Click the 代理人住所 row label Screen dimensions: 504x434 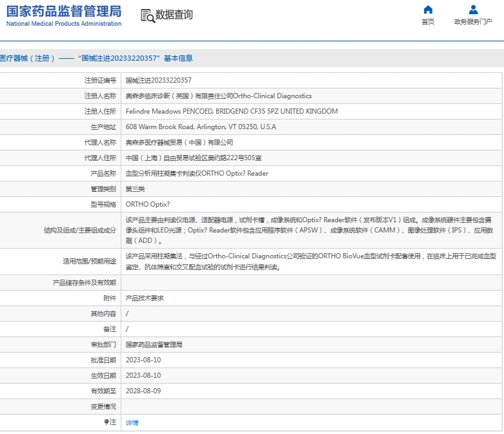click(100, 158)
